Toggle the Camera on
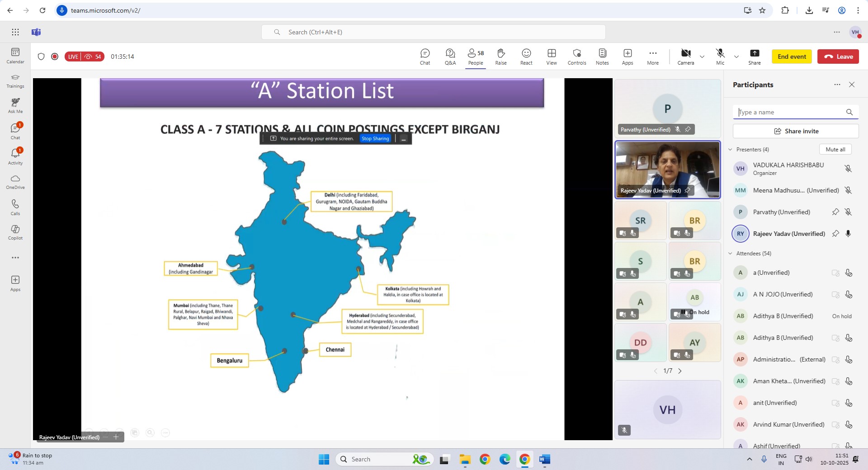This screenshot has width=868, height=470. (x=685, y=56)
